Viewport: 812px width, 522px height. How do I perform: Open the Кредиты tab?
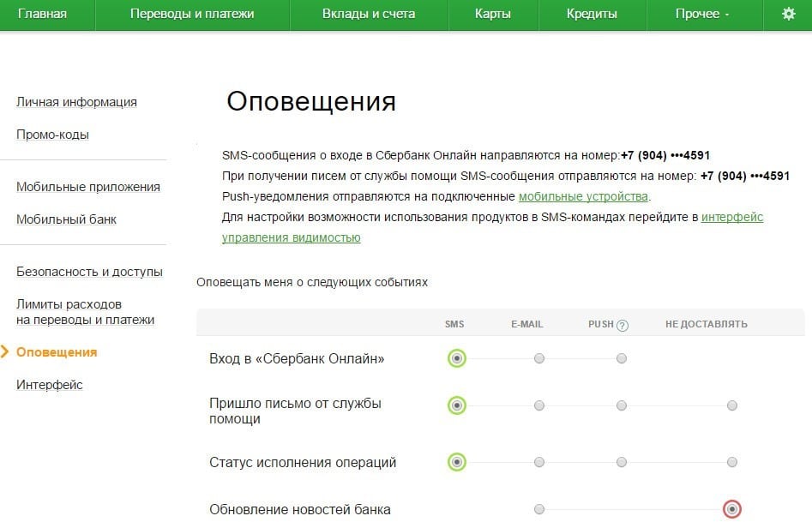tap(592, 14)
